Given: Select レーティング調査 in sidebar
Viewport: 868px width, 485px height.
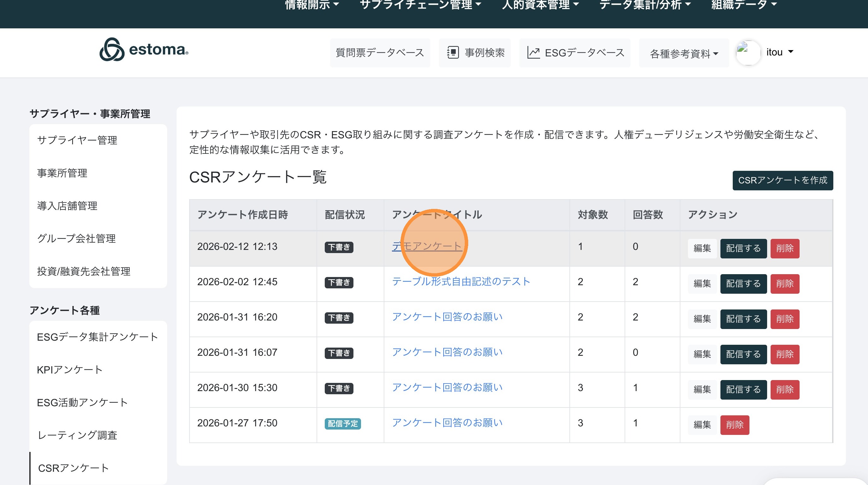Looking at the screenshot, I should (x=77, y=435).
